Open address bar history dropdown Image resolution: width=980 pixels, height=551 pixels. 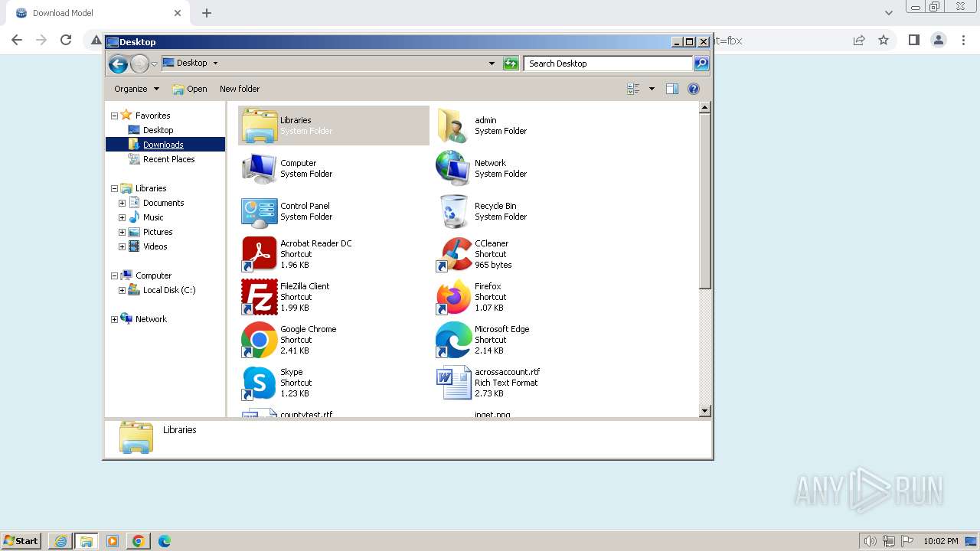492,64
